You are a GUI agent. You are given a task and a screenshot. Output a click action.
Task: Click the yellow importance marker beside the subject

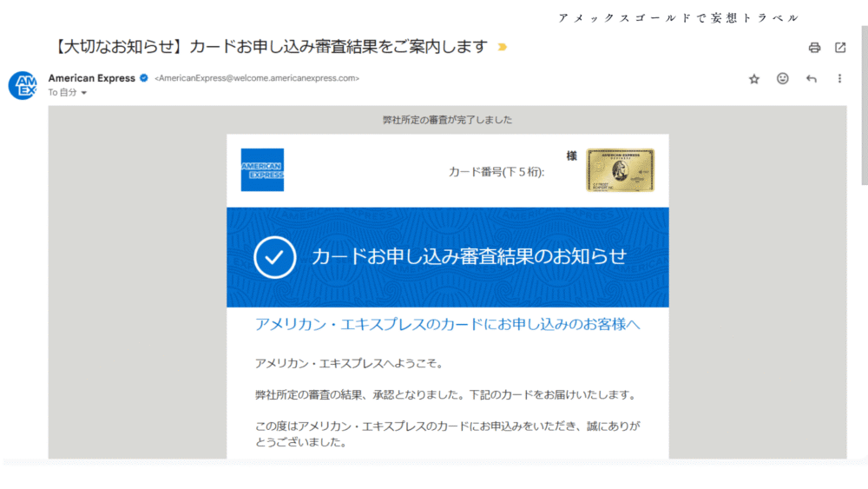click(x=502, y=47)
